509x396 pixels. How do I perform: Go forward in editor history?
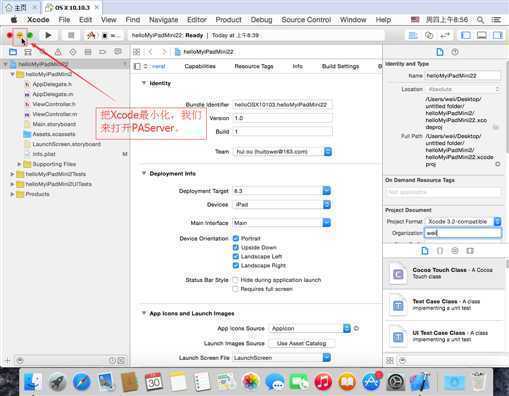tap(163, 52)
